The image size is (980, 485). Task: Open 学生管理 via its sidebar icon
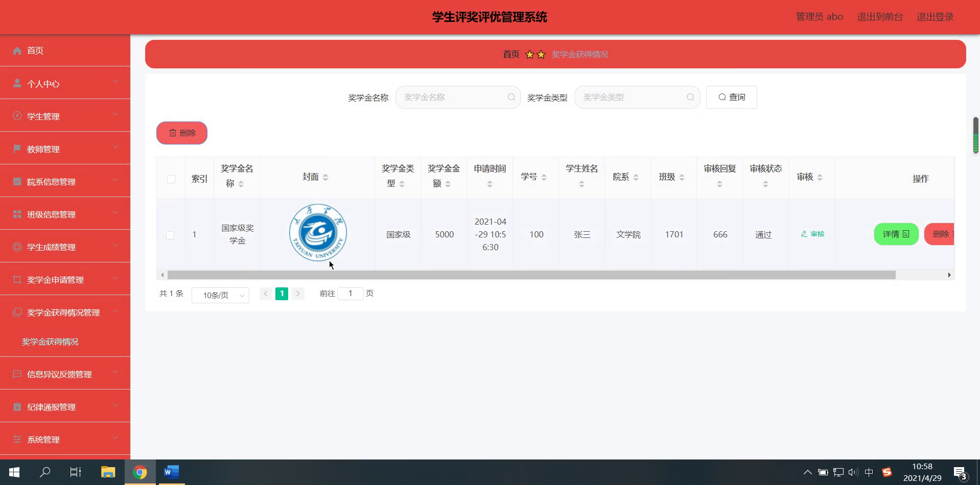click(17, 116)
